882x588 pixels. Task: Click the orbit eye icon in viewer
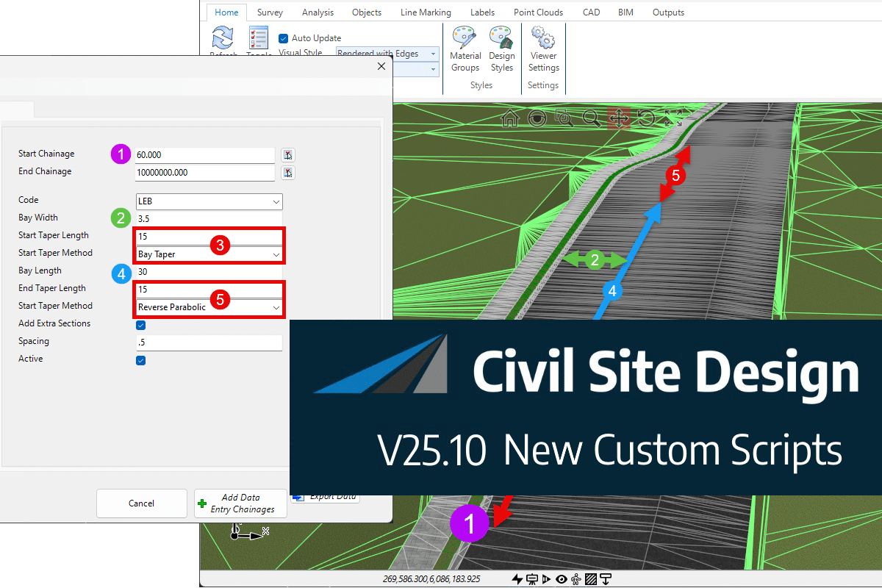click(537, 118)
